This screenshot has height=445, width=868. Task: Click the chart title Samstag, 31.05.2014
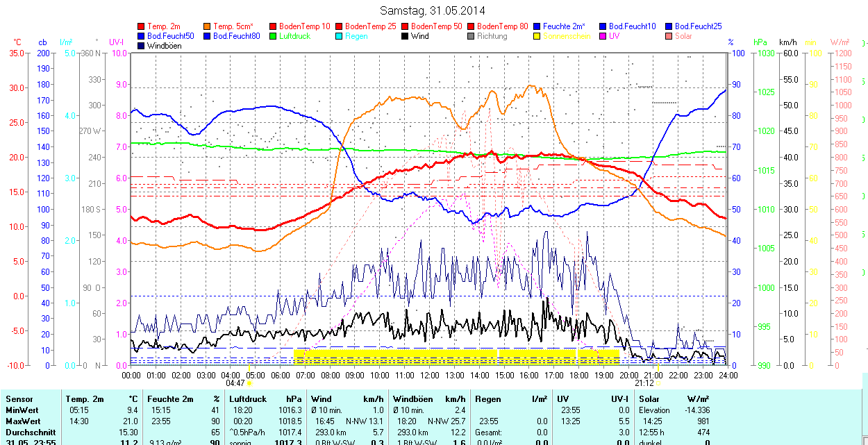click(433, 10)
